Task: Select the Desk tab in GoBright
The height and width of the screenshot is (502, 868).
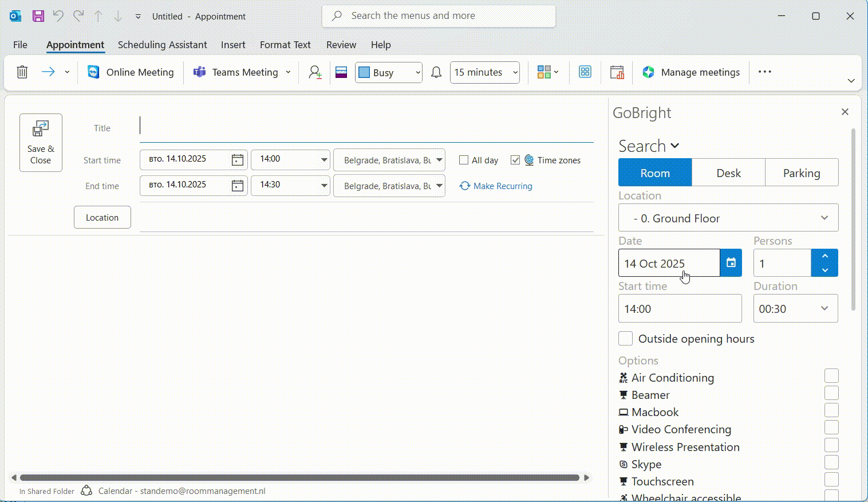Action: click(728, 173)
